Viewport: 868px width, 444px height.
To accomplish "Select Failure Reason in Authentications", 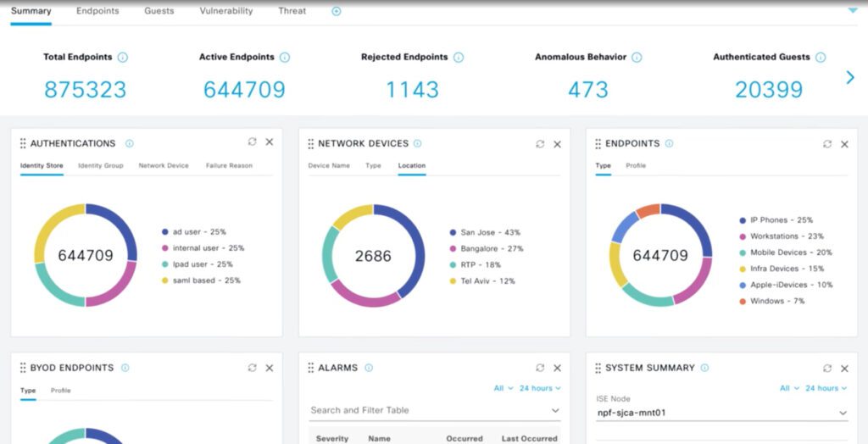I will [x=229, y=165].
